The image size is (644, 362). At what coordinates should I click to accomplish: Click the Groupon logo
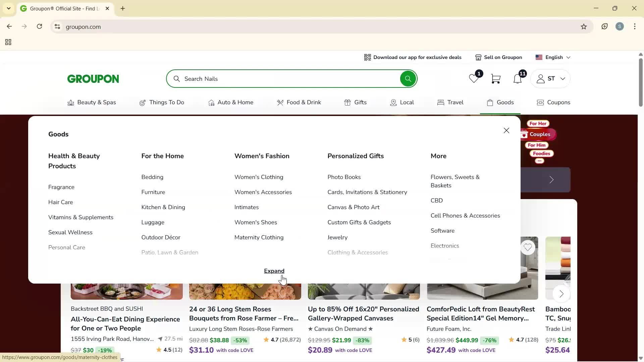(93, 78)
